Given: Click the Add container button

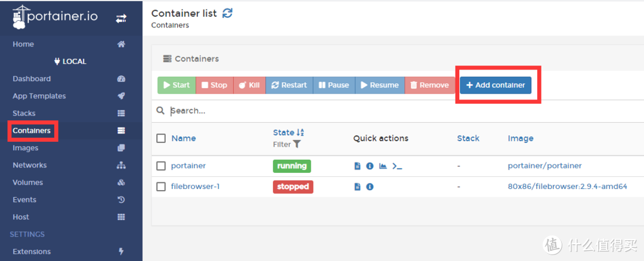Looking at the screenshot, I should tap(496, 85).
